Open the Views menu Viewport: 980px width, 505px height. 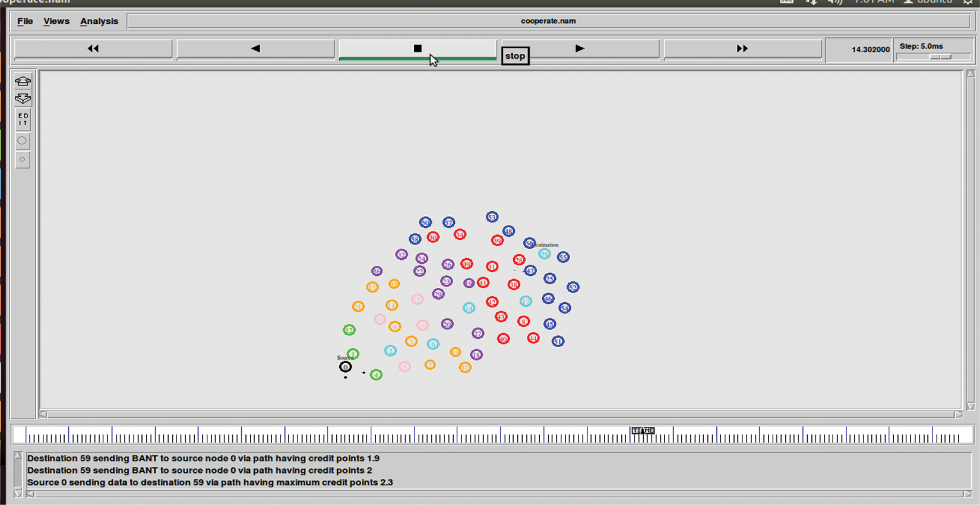(56, 21)
